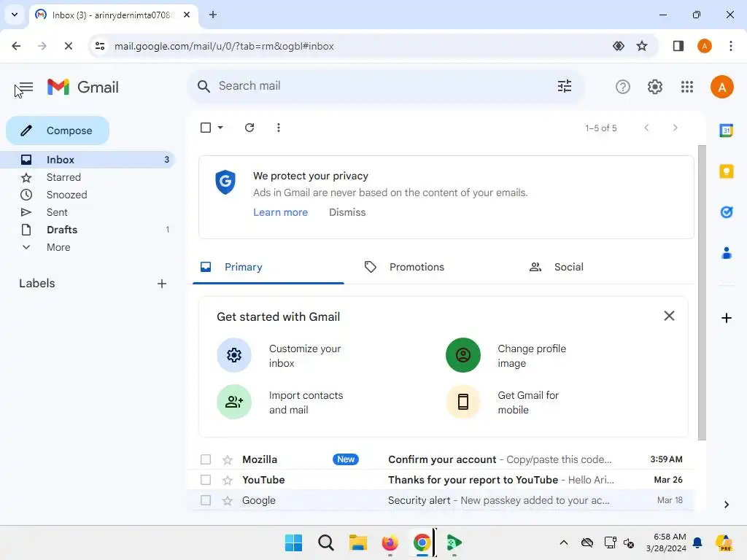This screenshot has width=747, height=560.
Task: Stop loading the page
Action: tap(68, 46)
